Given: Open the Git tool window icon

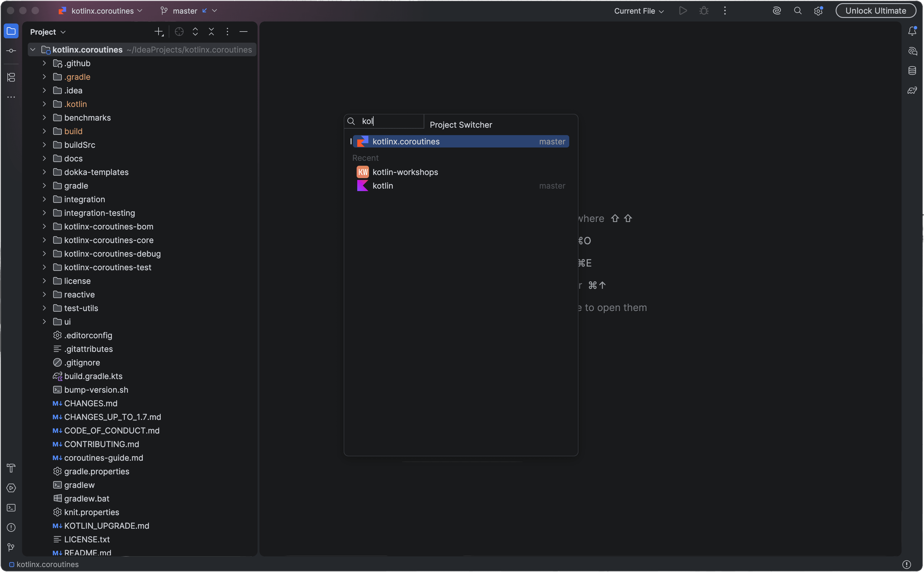Looking at the screenshot, I should 11,547.
